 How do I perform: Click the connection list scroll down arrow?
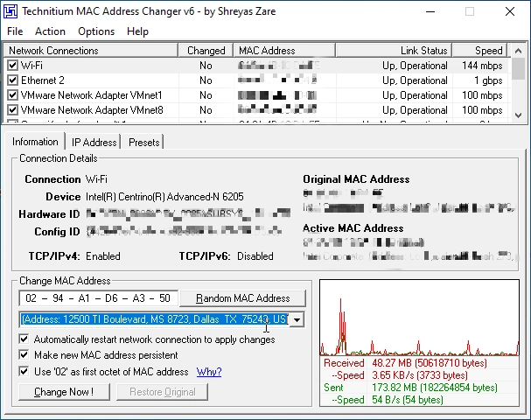[518, 115]
